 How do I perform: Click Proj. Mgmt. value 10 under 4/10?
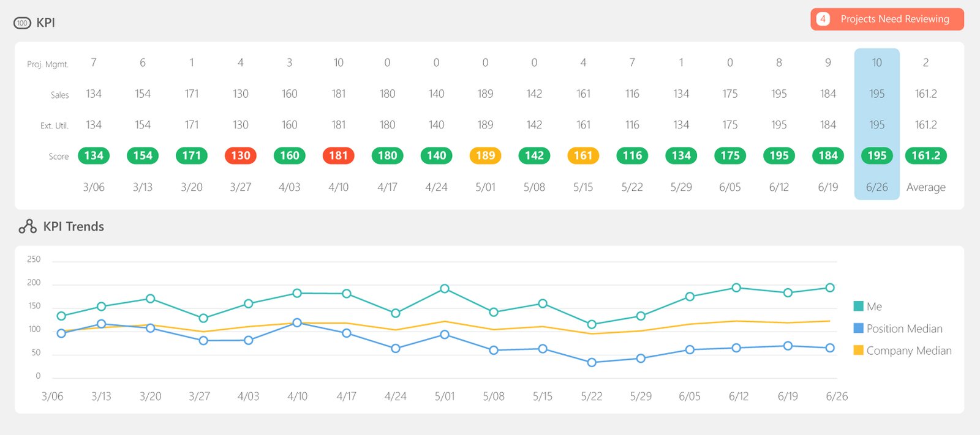(339, 62)
